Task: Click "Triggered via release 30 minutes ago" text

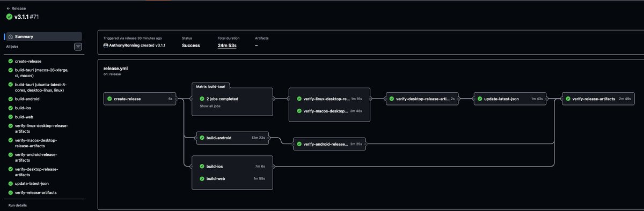Action: click(133, 38)
